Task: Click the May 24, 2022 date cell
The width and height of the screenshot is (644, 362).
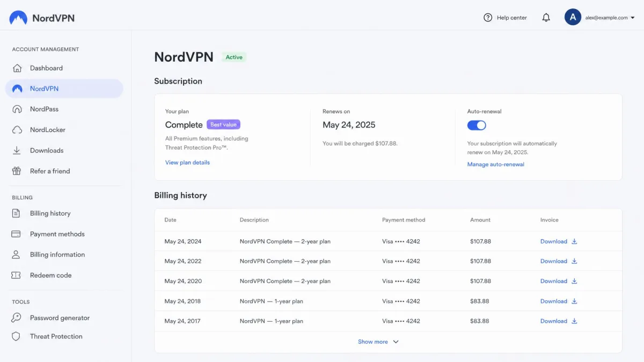Action: click(183, 261)
